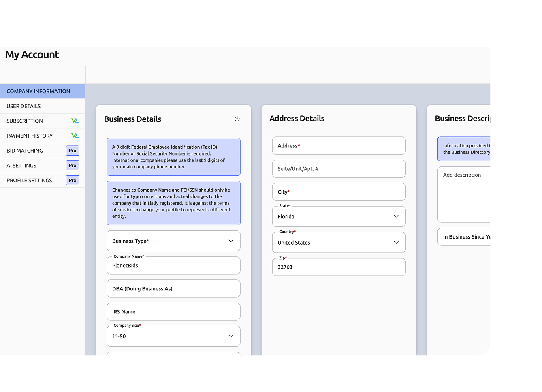Open the State dropdown showing Florida
This screenshot has width=542, height=392.
(x=339, y=216)
